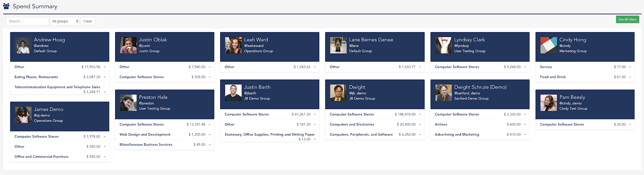The image size is (644, 175).
Task: Expand Preston Hale's Web Design and Development arrow
Action: click(210, 135)
